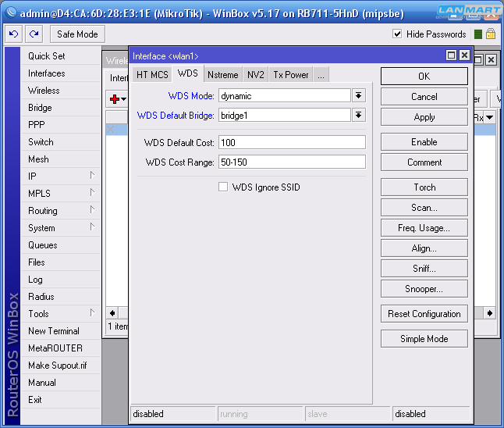Click the Apply button
Image resolution: width=504 pixels, height=428 pixels.
[x=424, y=117]
